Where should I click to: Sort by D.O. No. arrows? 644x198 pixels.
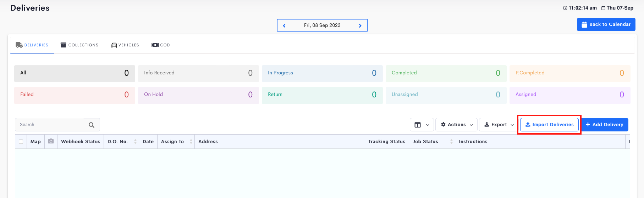(135, 141)
